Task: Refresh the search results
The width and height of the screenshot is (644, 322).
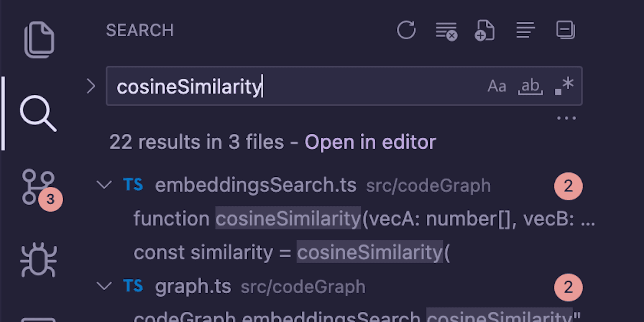Action: coord(406,30)
